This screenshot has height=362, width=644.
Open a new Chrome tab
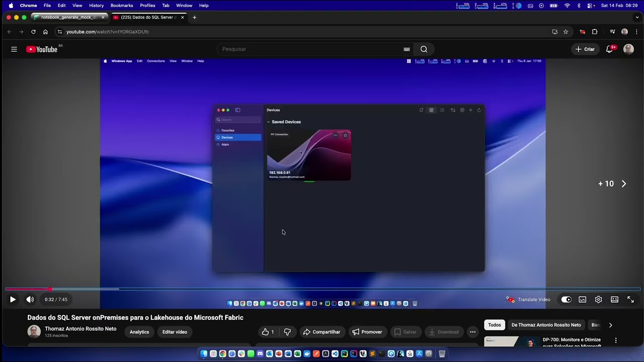click(x=194, y=17)
